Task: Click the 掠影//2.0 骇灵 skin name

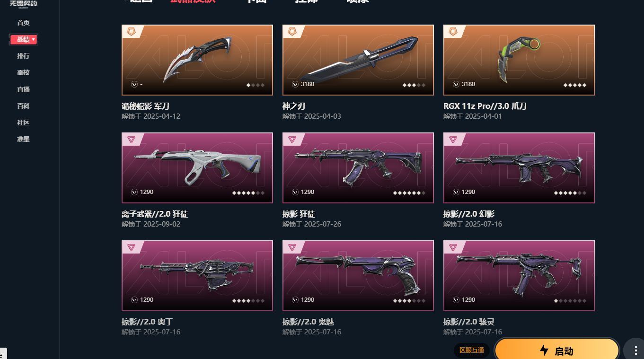Action: tap(469, 322)
